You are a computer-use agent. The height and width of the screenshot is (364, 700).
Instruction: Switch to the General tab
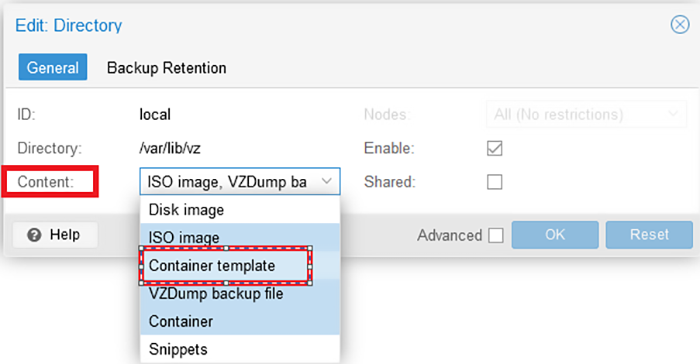click(53, 67)
